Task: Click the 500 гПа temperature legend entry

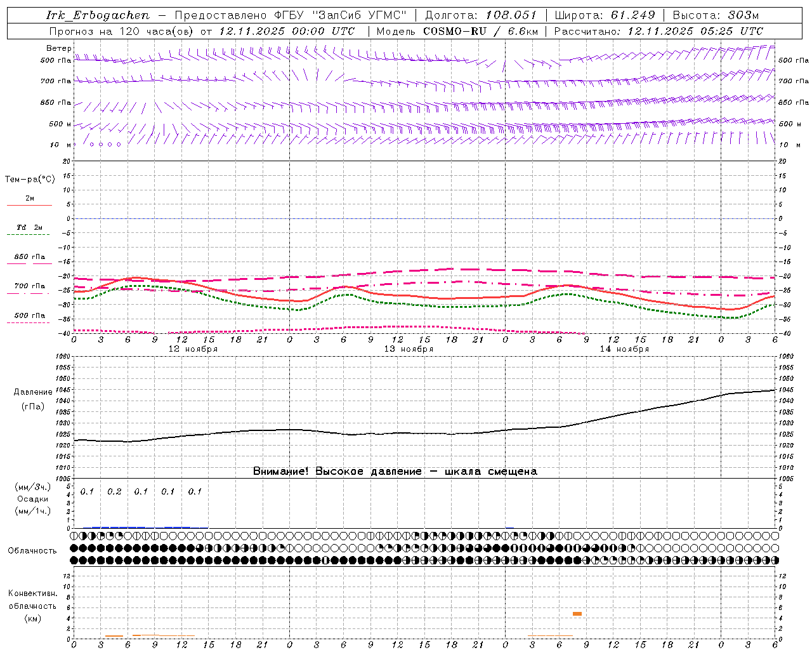Action: coord(29,315)
